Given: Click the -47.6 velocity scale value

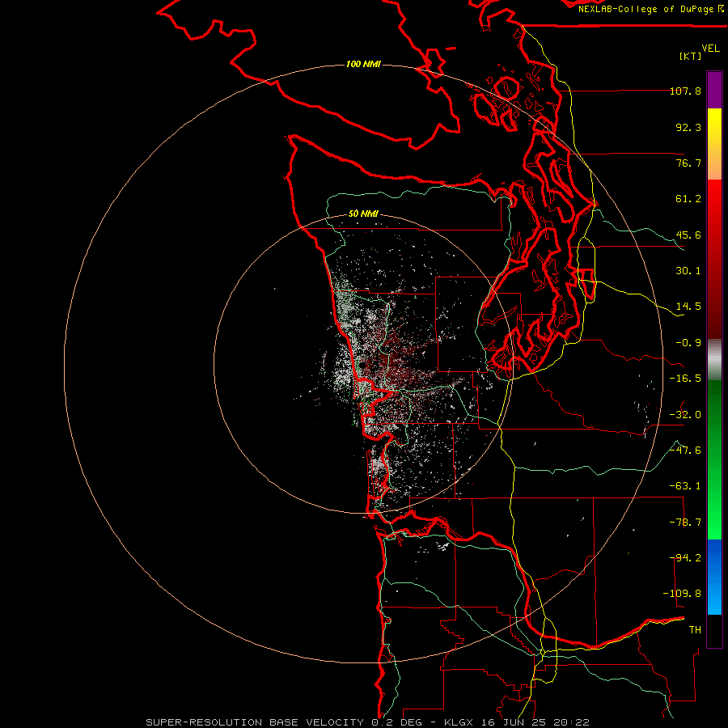Looking at the screenshot, I should 685,451.
